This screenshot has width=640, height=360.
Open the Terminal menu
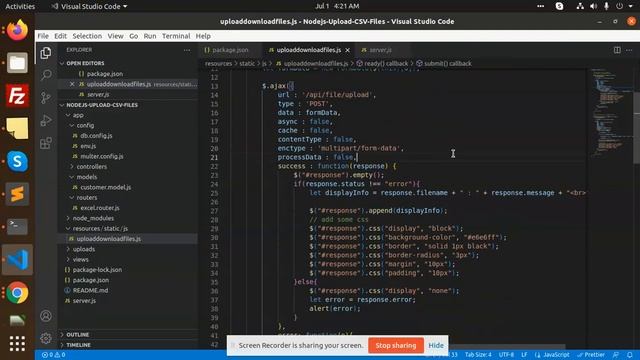click(x=176, y=36)
